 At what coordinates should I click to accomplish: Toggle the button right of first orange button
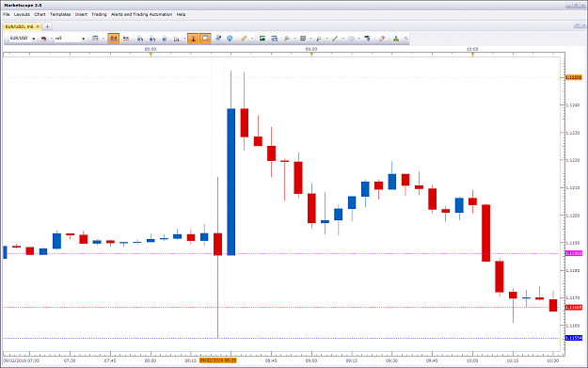[x=126, y=39]
